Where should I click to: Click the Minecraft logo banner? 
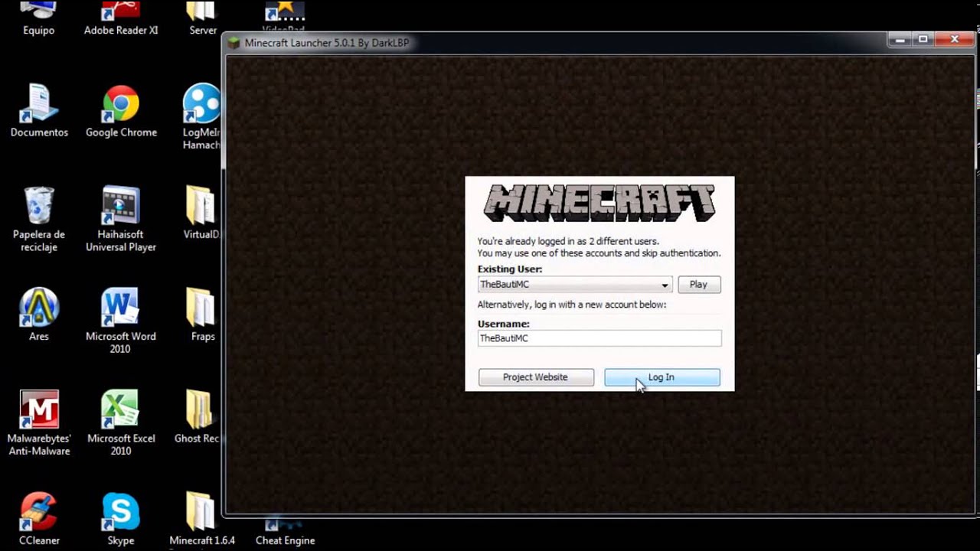(599, 203)
